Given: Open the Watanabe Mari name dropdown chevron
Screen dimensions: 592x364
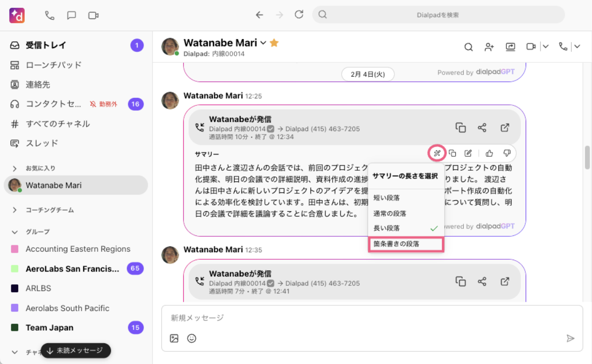Looking at the screenshot, I should pyautogui.click(x=263, y=43).
